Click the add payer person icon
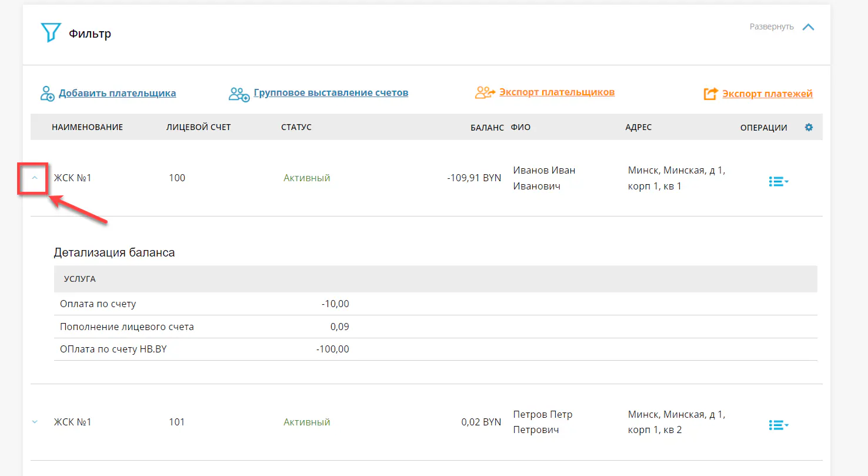 pos(48,94)
